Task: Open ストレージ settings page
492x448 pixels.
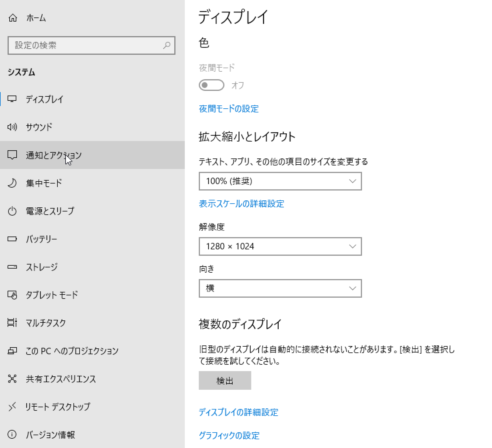Action: point(92,267)
